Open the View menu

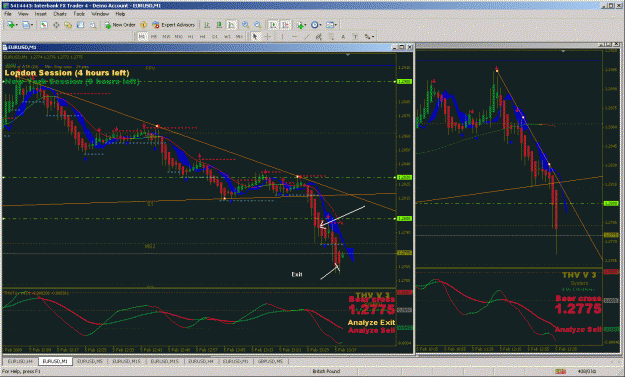[x=23, y=14]
